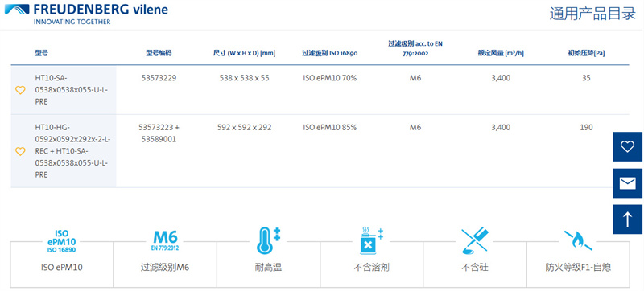Click the crossed flame fire-rating icon

[578, 240]
